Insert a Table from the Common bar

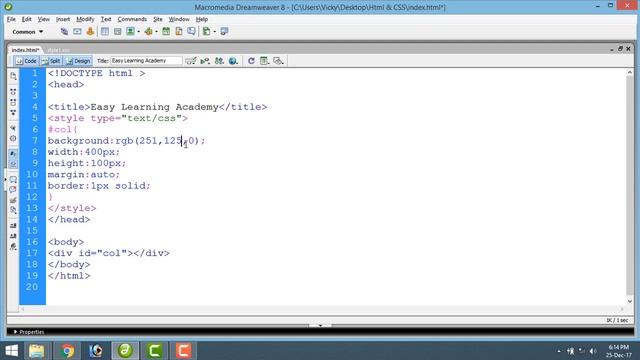point(105,31)
